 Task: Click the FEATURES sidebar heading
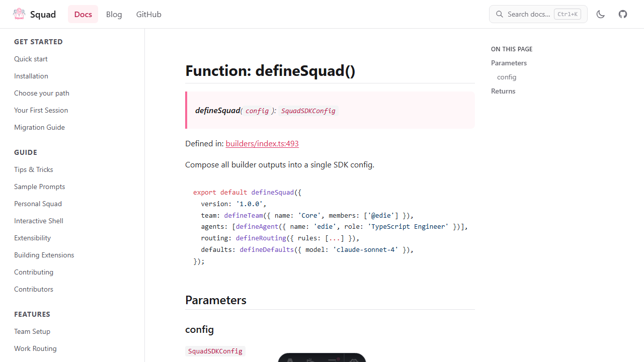32,314
